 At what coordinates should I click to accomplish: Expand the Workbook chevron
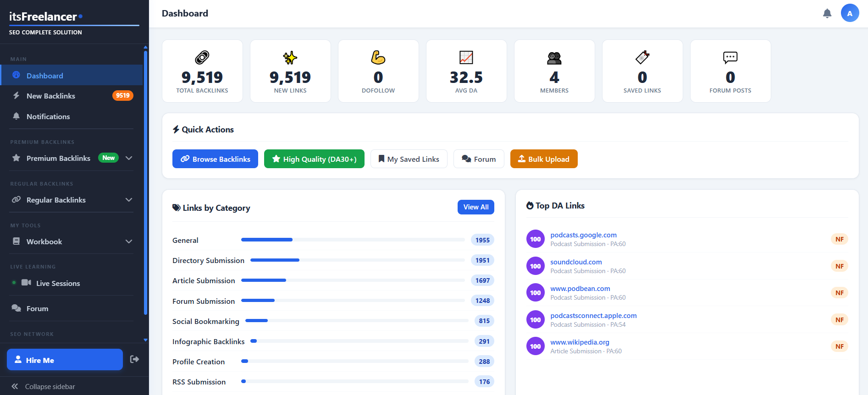point(129,241)
